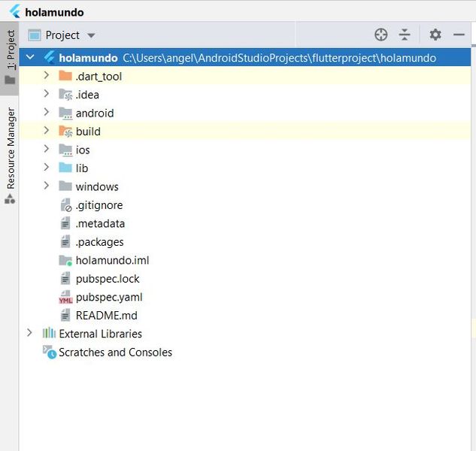Click the ios module folder icon

(65, 150)
